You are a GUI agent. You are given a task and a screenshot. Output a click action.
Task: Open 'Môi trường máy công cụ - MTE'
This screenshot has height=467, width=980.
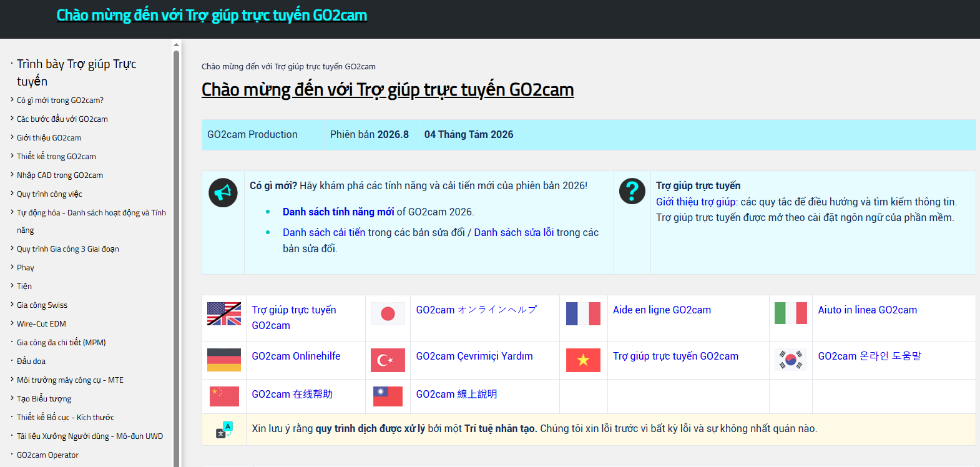pyautogui.click(x=70, y=380)
